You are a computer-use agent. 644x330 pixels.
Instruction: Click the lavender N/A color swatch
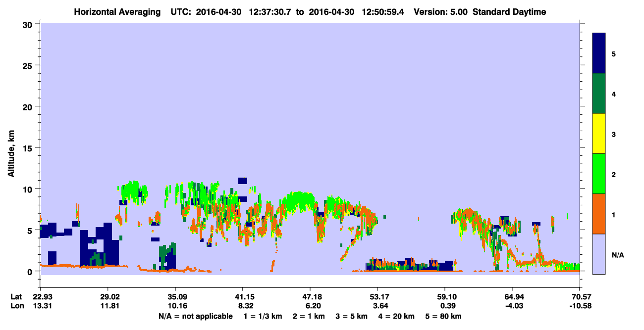[x=599, y=253]
